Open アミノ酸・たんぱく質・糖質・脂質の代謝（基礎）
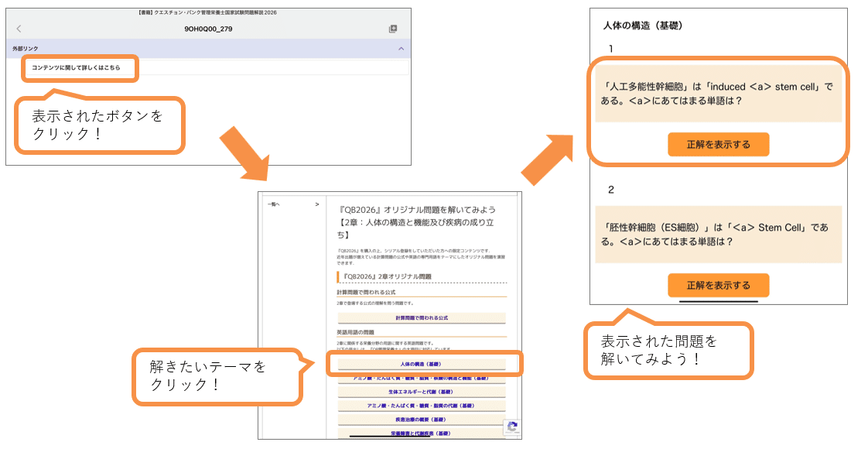This screenshot has height=449, width=868. 422,406
